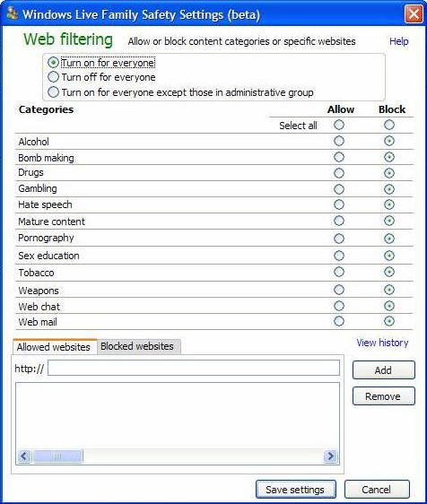Open the View history link
Image resolution: width=427 pixels, height=504 pixels.
point(382,343)
